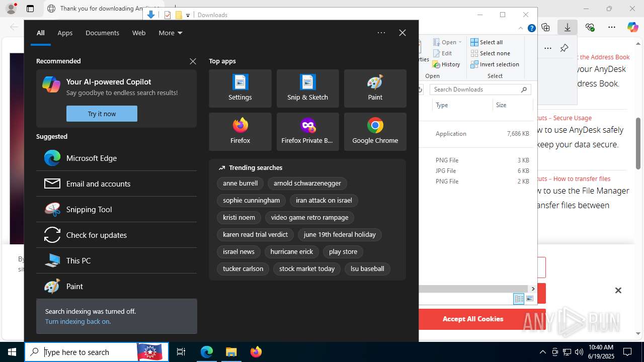Open History in Explorer ribbon
The width and height of the screenshot is (644, 362).
(446, 64)
